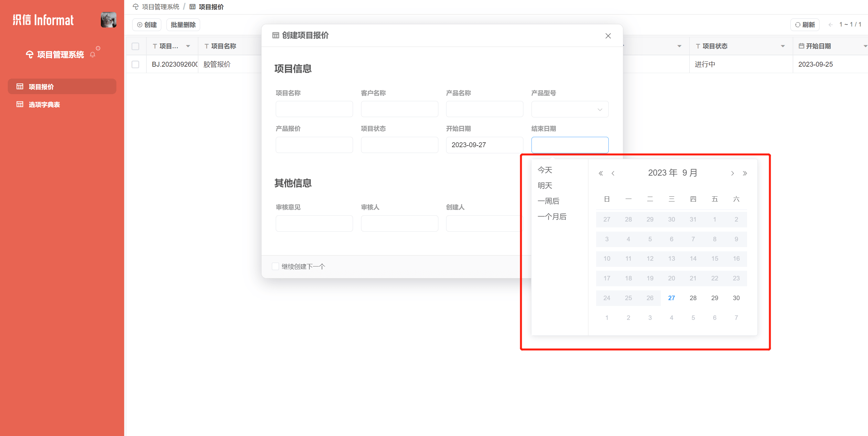868x436 pixels.
Task: Check the 继续创建下一个 checkbox
Action: (x=275, y=267)
